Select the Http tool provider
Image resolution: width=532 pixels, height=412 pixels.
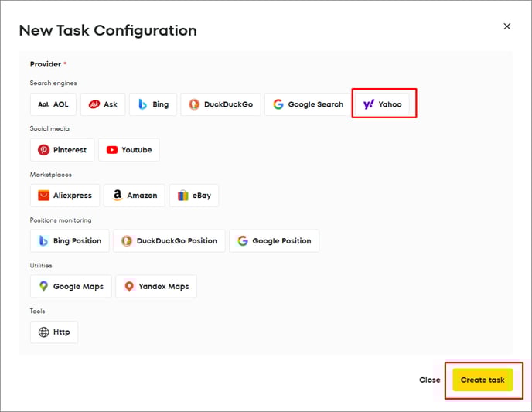[54, 332]
